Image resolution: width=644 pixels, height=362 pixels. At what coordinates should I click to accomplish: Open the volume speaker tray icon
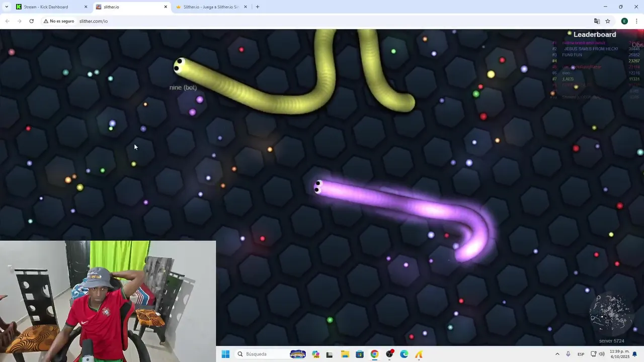pyautogui.click(x=602, y=354)
